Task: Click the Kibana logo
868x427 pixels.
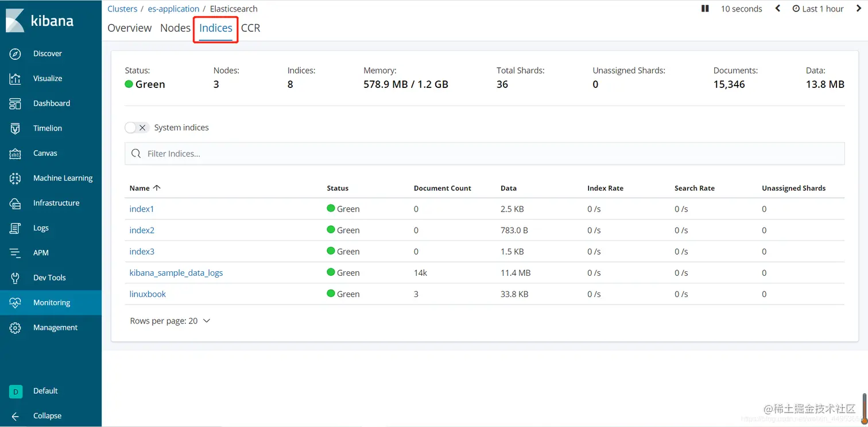Action: coord(40,21)
